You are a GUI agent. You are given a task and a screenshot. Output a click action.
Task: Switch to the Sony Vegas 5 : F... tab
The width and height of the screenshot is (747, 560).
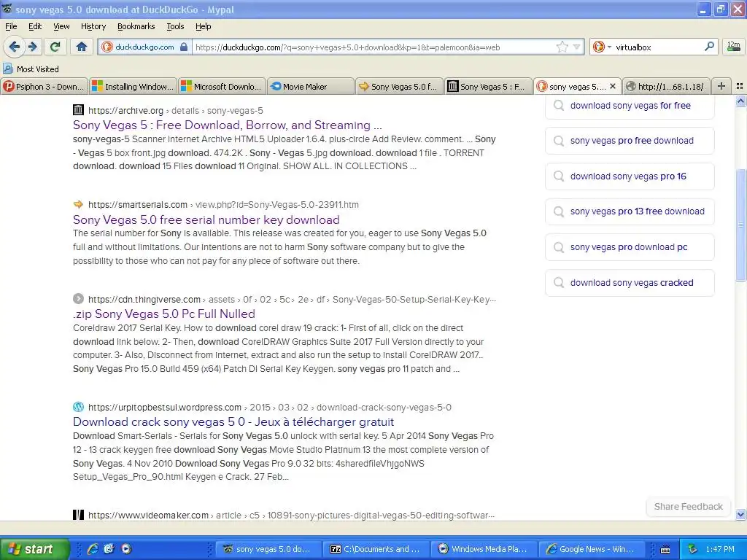coord(488,86)
